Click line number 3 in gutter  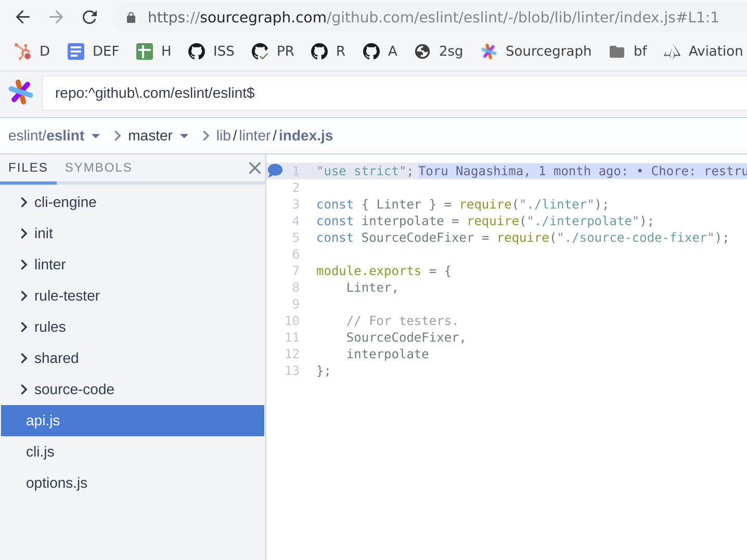click(295, 204)
